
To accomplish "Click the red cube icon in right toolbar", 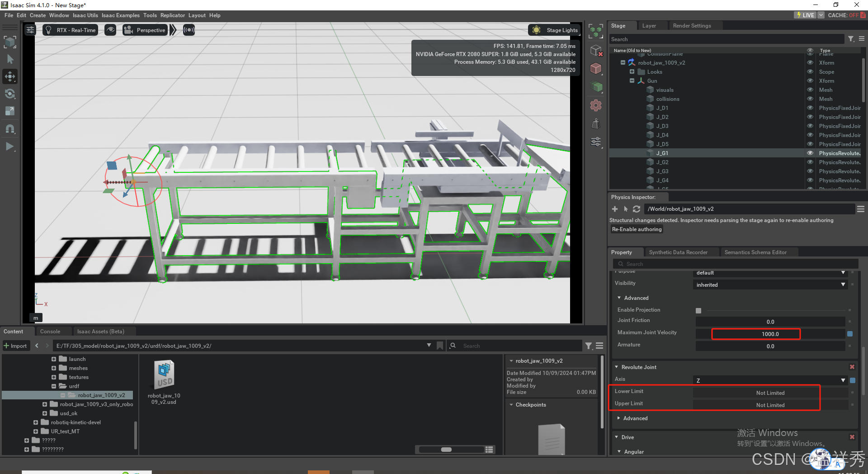I will coord(596,69).
